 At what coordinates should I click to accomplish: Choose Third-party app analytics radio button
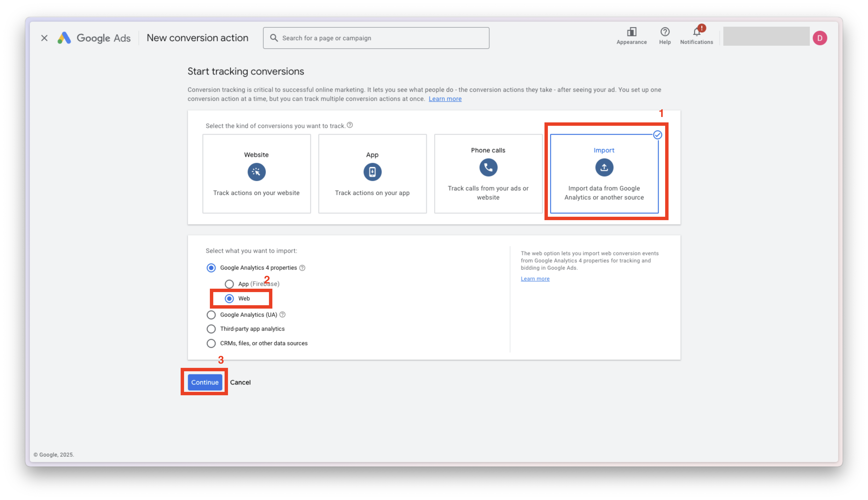point(211,329)
